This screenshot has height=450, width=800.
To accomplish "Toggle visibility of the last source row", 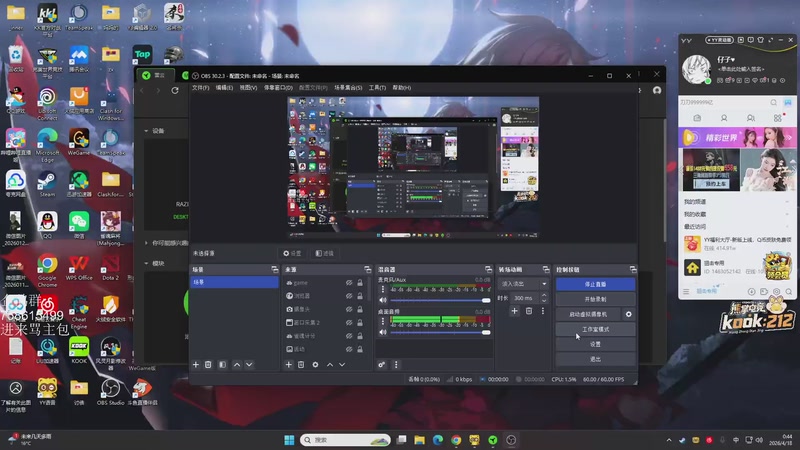I will 349,349.
